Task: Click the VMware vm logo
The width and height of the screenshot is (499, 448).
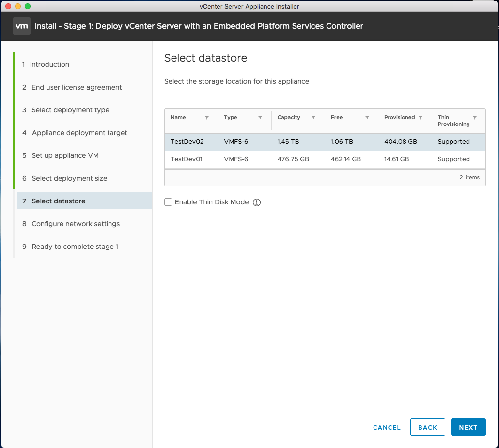Action: coord(22,26)
